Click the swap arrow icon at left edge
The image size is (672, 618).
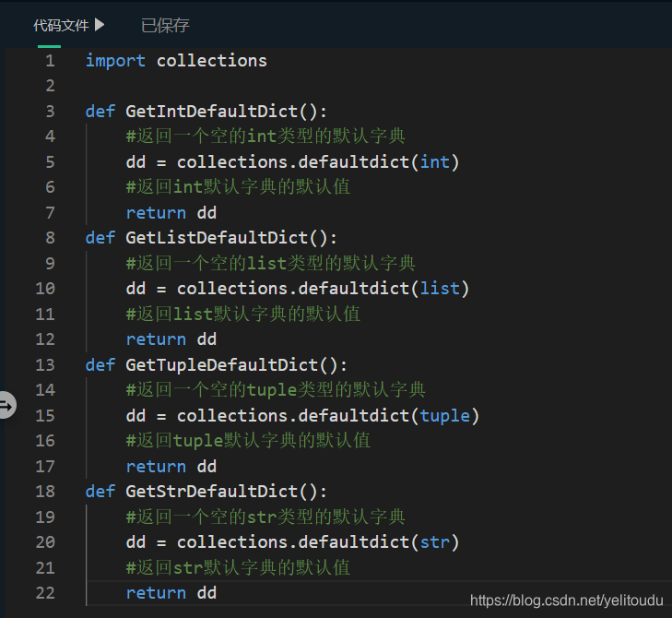click(x=7, y=405)
